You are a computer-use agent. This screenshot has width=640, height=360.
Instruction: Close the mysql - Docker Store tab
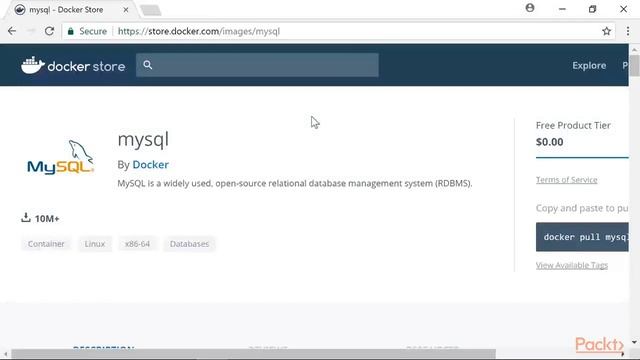click(126, 9)
